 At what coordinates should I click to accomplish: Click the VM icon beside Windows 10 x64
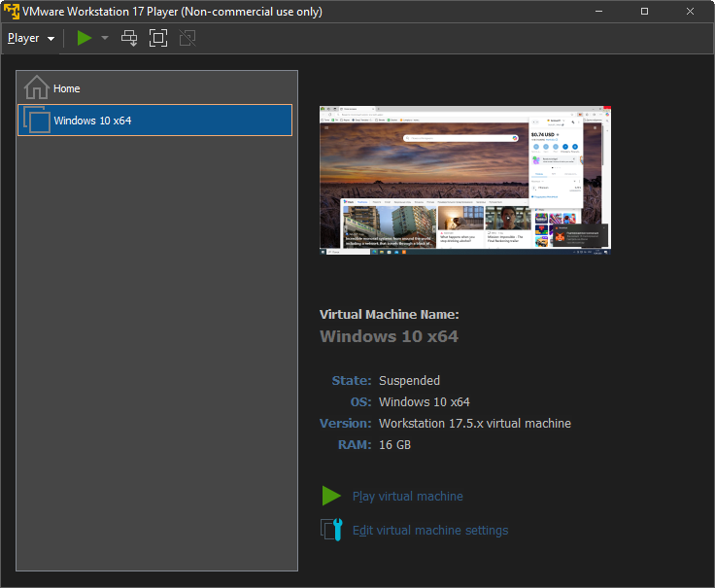tap(36, 121)
